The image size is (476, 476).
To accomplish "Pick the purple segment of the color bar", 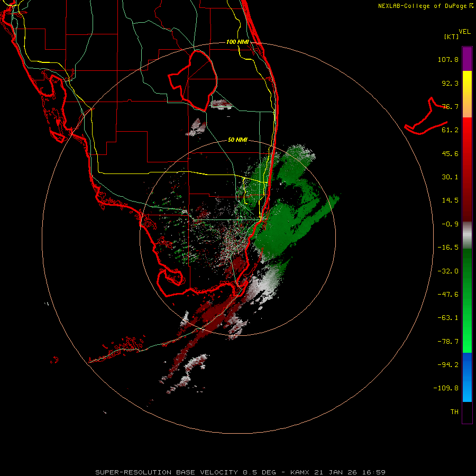I will click(x=467, y=59).
